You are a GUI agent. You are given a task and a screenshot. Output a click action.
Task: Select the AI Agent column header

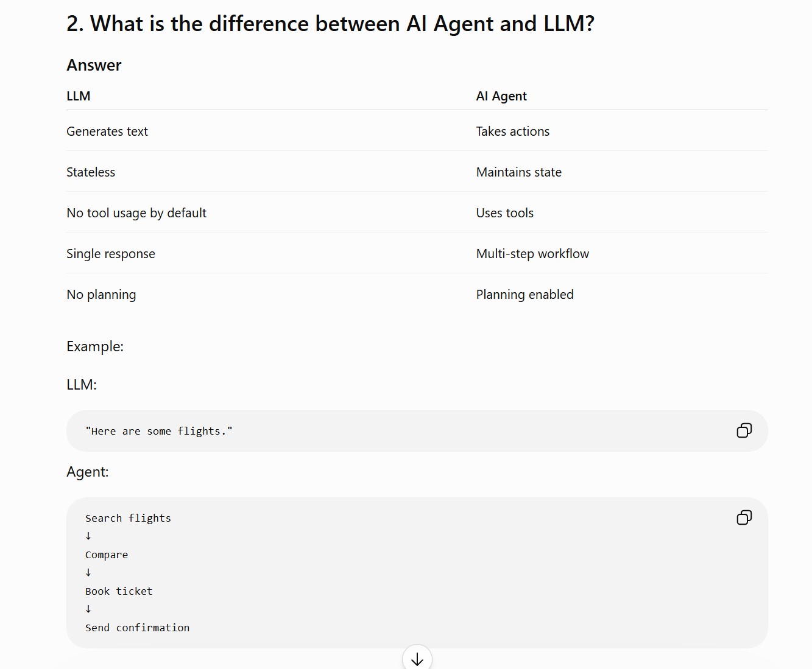click(x=501, y=96)
